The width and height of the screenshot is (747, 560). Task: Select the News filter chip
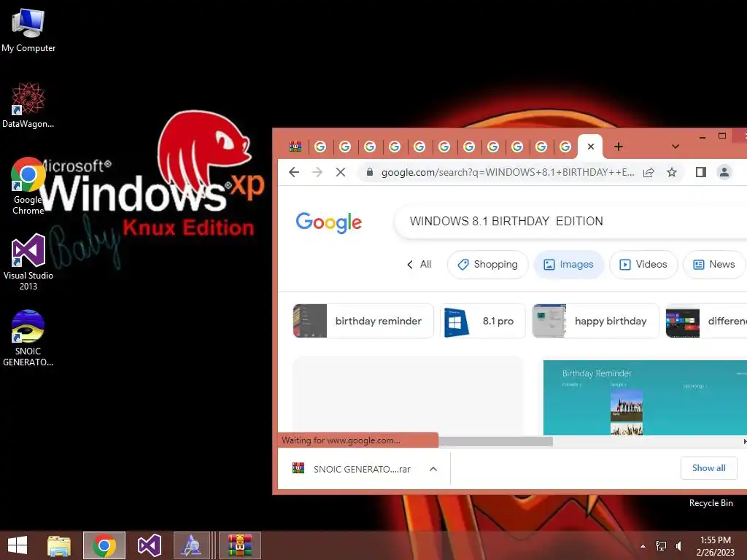713,264
